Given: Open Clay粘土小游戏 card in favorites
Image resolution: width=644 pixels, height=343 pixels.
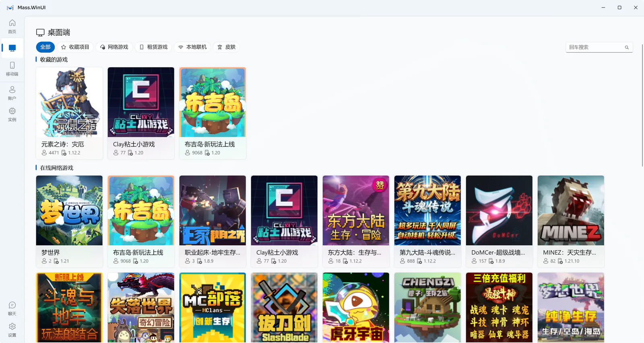Looking at the screenshot, I should pyautogui.click(x=141, y=113).
